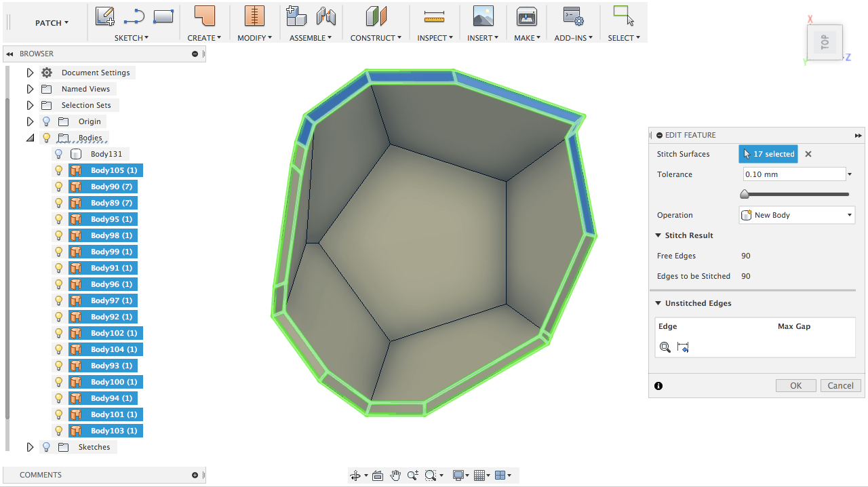Viewport: 868px width, 487px height.
Task: Click the Add-Ins scripts icon
Action: 573,16
